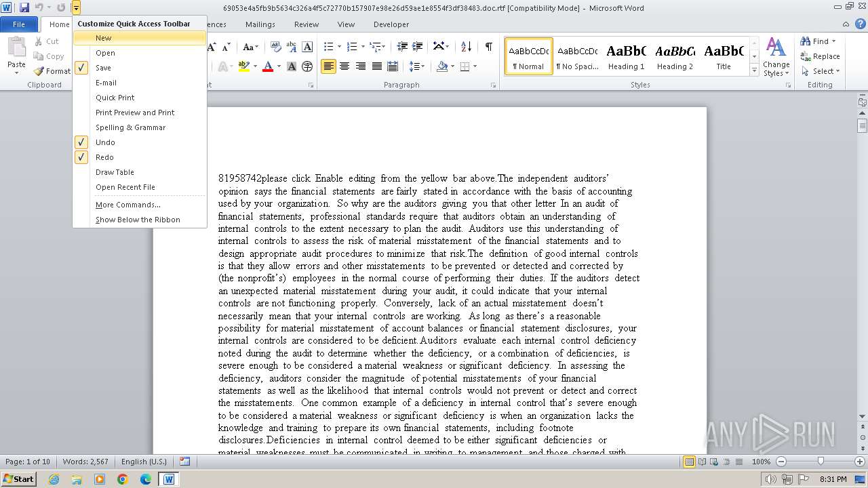Click the Increase Indent icon
Screen dimensions: 868x488
click(x=418, y=47)
